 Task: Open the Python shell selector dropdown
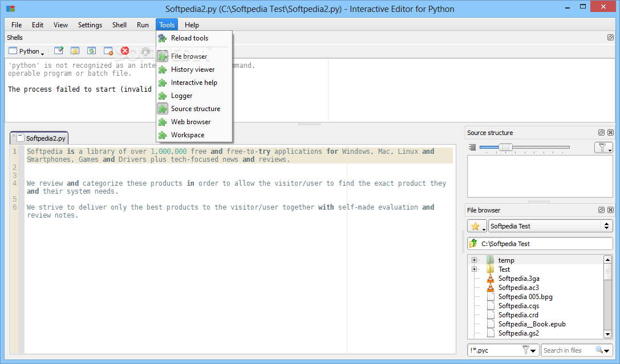(x=26, y=51)
